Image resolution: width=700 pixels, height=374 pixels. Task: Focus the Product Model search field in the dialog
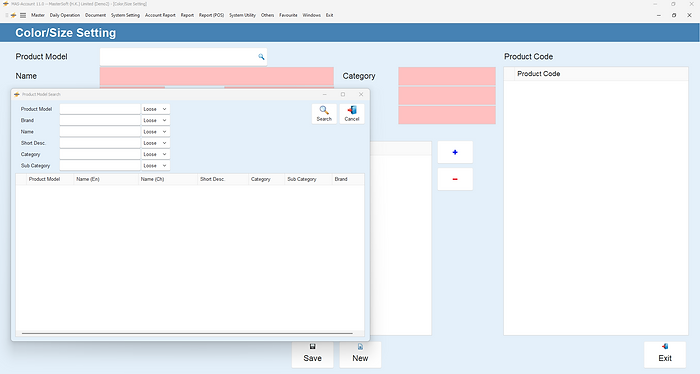pyautogui.click(x=100, y=109)
